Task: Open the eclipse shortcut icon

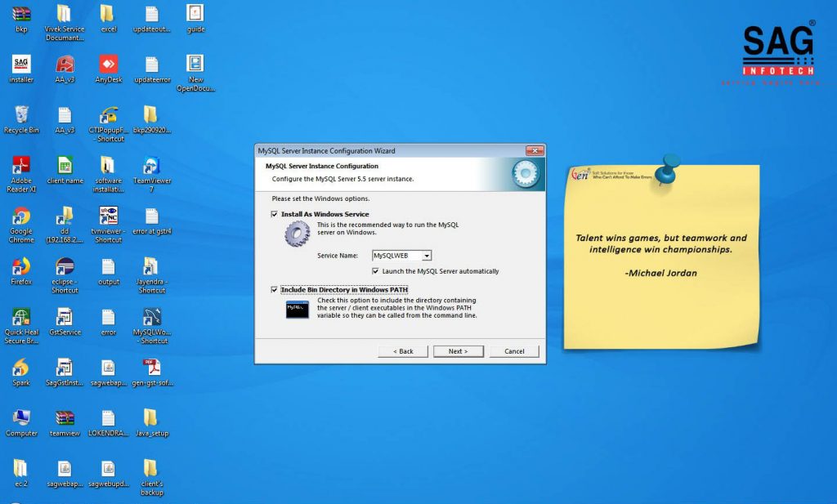Action: pyautogui.click(x=65, y=267)
